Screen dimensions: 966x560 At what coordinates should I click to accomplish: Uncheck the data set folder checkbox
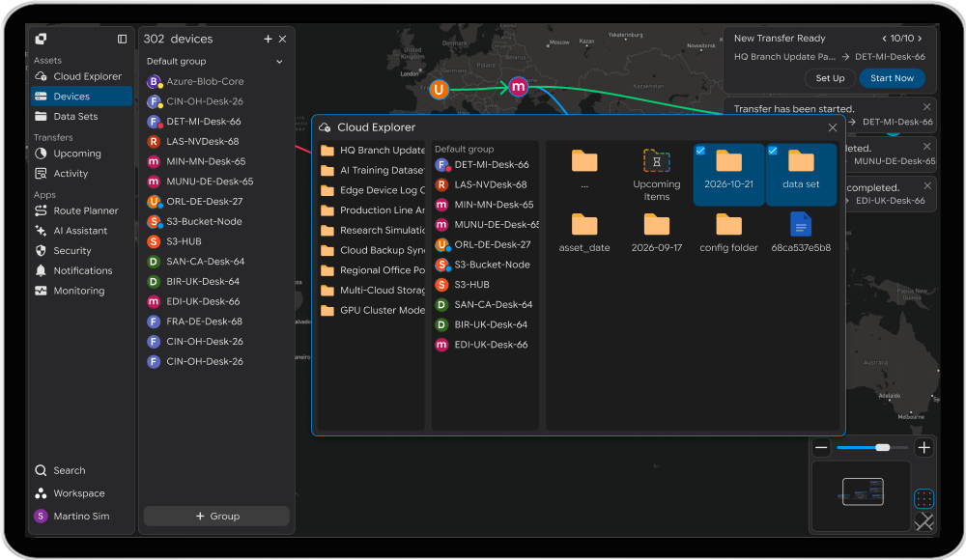coord(773,151)
